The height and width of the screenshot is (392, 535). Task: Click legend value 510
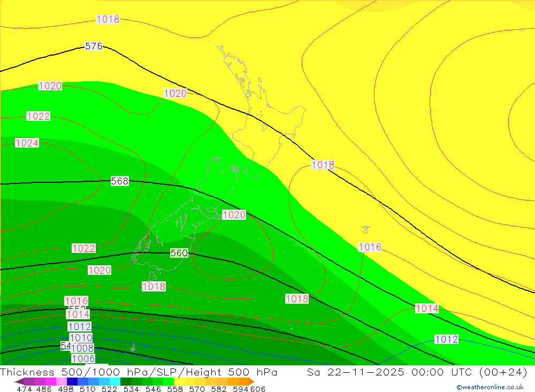pos(87,389)
